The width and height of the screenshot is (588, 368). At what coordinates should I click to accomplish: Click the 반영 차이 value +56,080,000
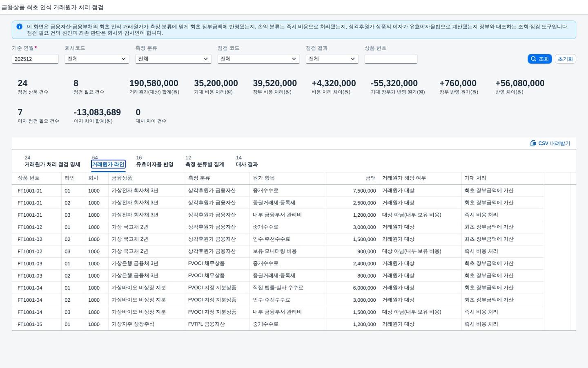pos(520,83)
